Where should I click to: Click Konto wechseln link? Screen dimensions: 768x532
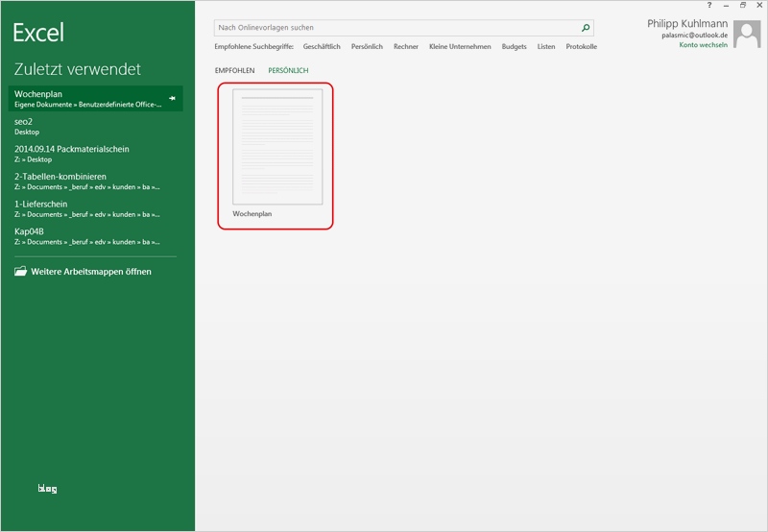pyautogui.click(x=703, y=45)
